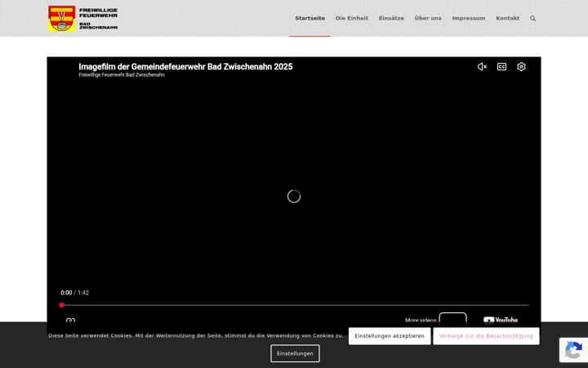
Task: Click Einstellungen akzeptieren button
Action: [x=390, y=336]
